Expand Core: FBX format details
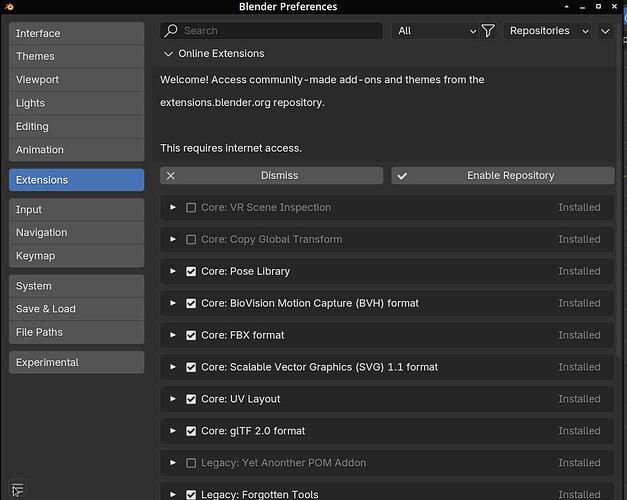The width and height of the screenshot is (627, 500). pyautogui.click(x=173, y=335)
